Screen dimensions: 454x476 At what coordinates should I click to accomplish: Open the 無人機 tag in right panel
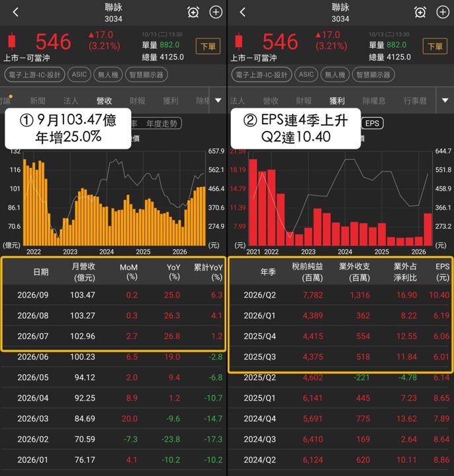(335, 75)
